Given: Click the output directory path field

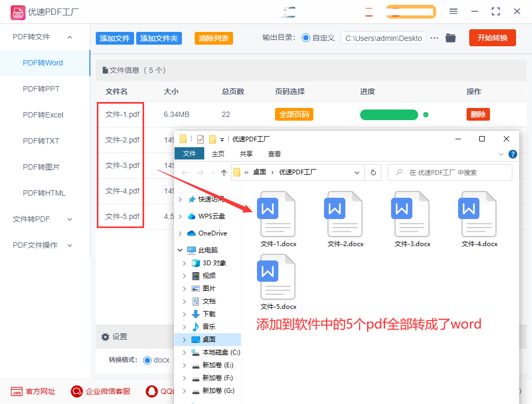Looking at the screenshot, I should (384, 38).
